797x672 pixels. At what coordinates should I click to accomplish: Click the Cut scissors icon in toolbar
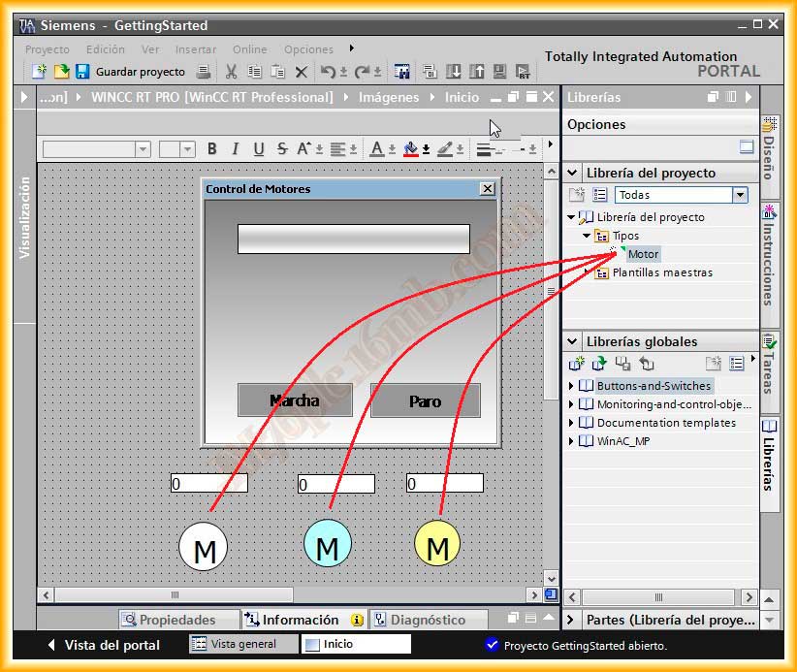click(231, 72)
